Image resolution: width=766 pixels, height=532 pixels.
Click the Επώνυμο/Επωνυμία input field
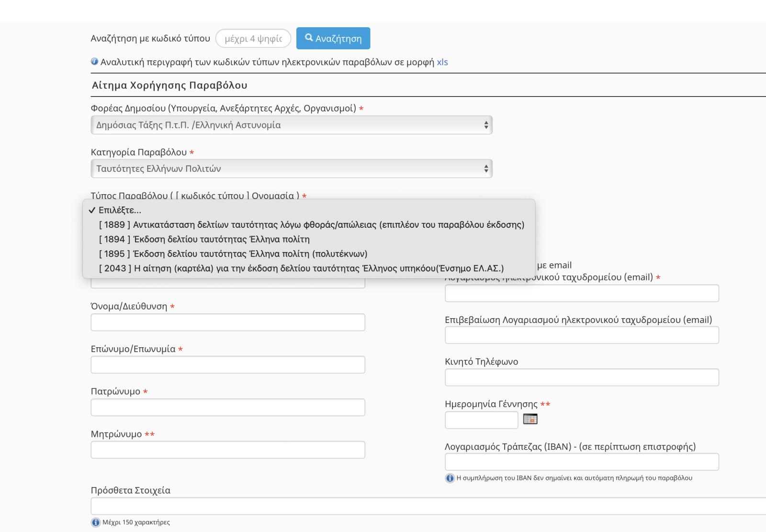click(x=228, y=365)
